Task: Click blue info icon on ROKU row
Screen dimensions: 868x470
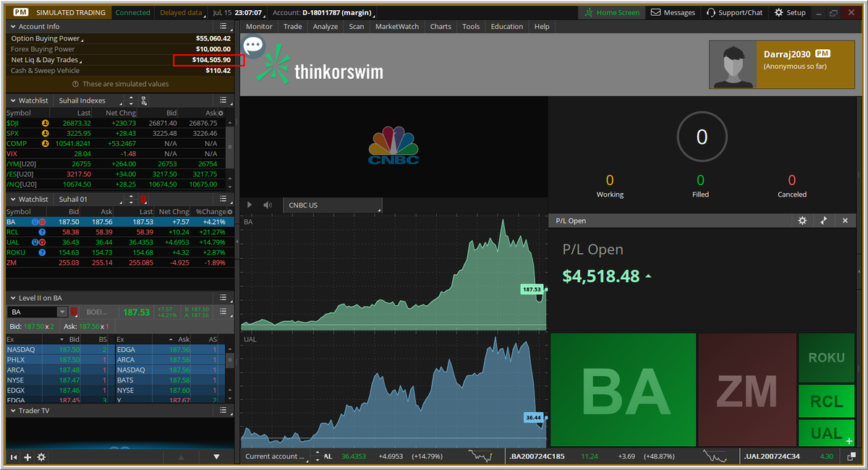Action: tap(43, 252)
